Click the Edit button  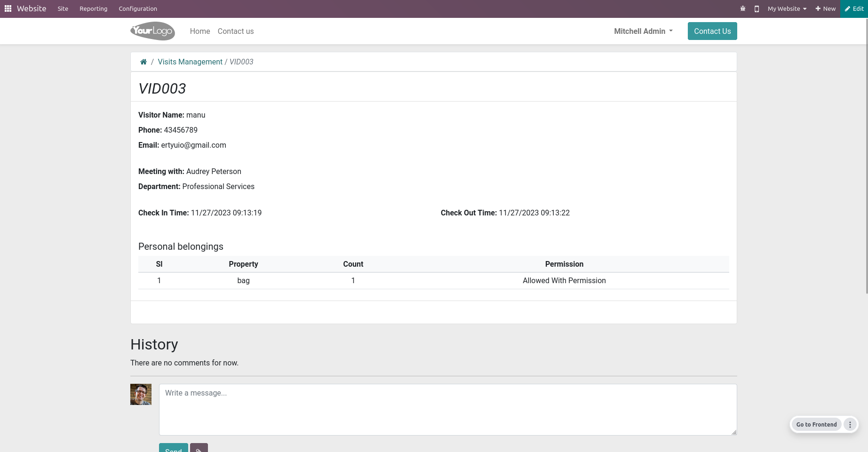pos(854,8)
